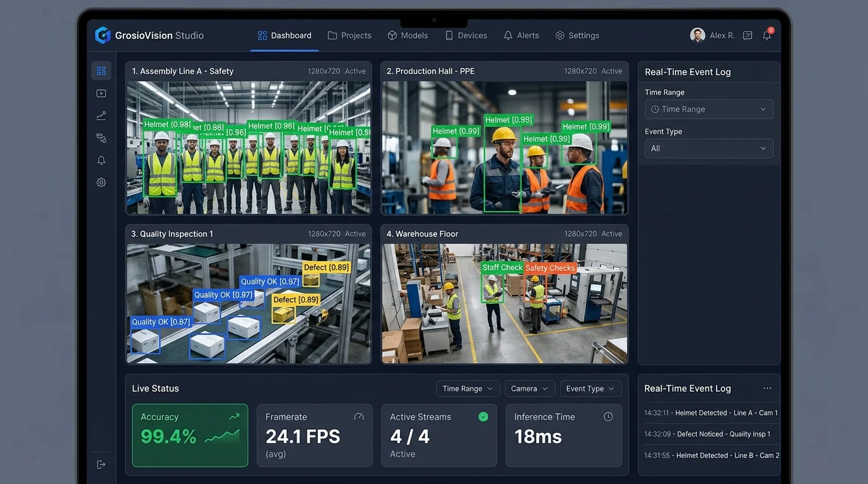Click the Inference Time clock icon
The height and width of the screenshot is (484, 868).
pyautogui.click(x=608, y=417)
